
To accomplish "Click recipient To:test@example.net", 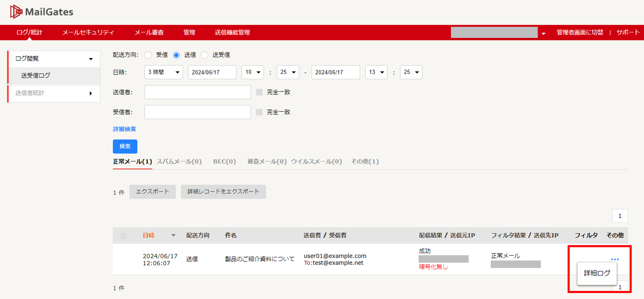I will (334, 263).
